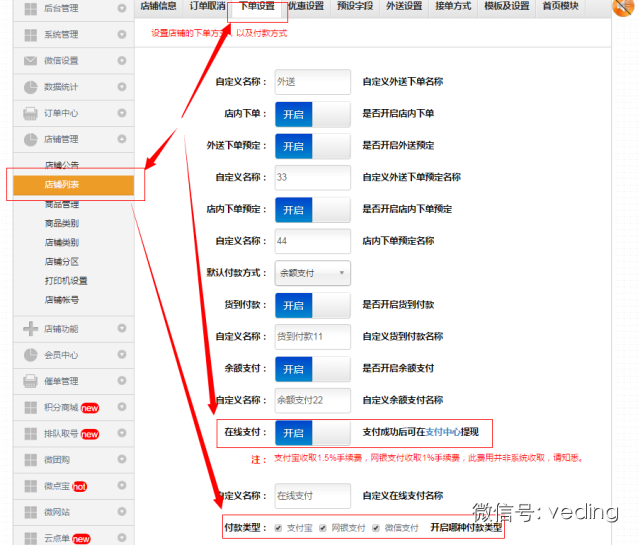The image size is (640, 545).
Task: Click the 数据统计 pie chart icon
Action: 31,87
